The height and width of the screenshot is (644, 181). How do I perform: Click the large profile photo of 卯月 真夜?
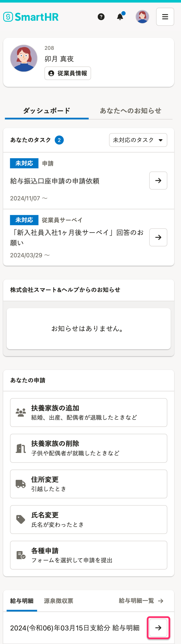(x=24, y=58)
